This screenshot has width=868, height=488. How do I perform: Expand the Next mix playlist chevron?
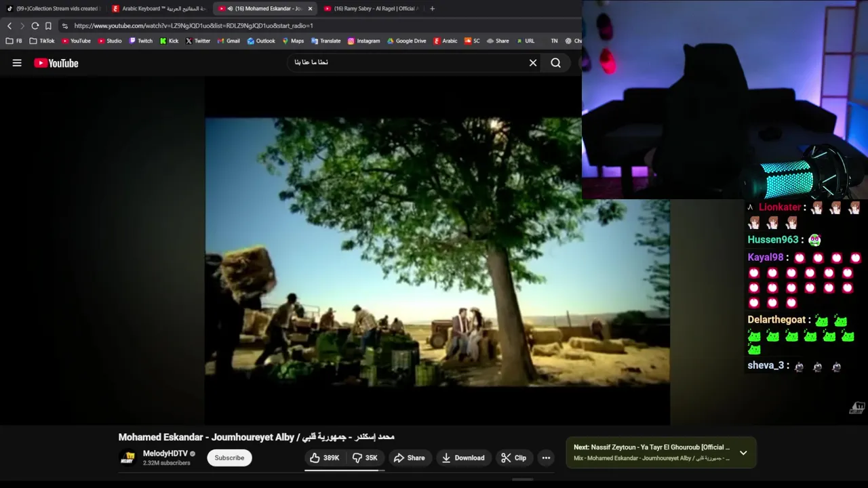point(743,453)
